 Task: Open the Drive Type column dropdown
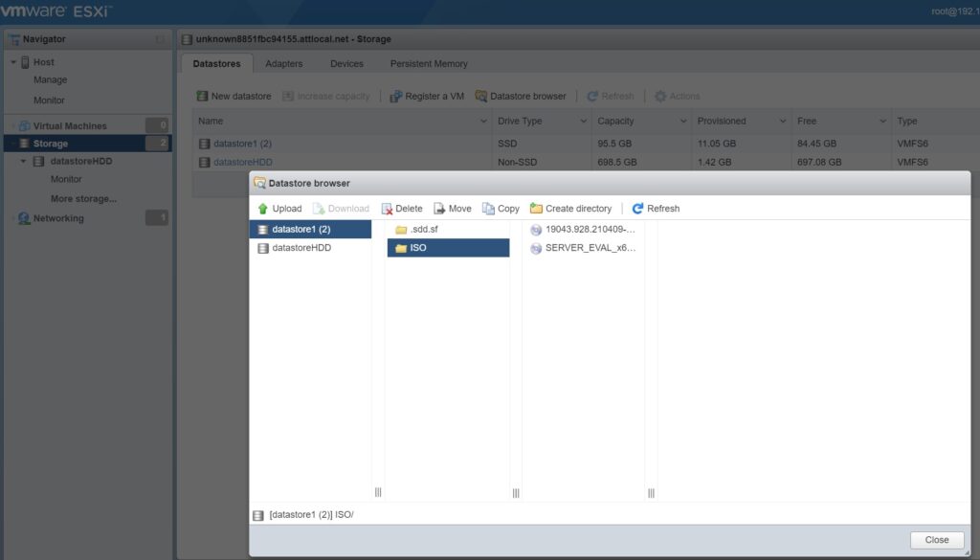(583, 122)
